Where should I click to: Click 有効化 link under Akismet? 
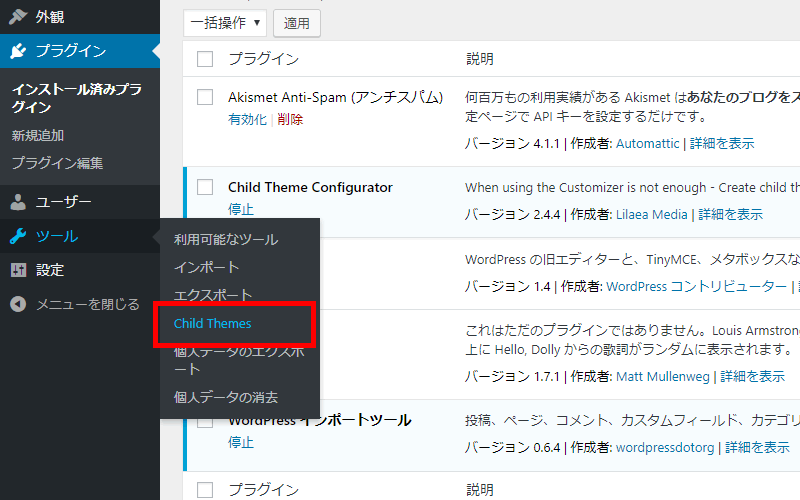[x=247, y=119]
